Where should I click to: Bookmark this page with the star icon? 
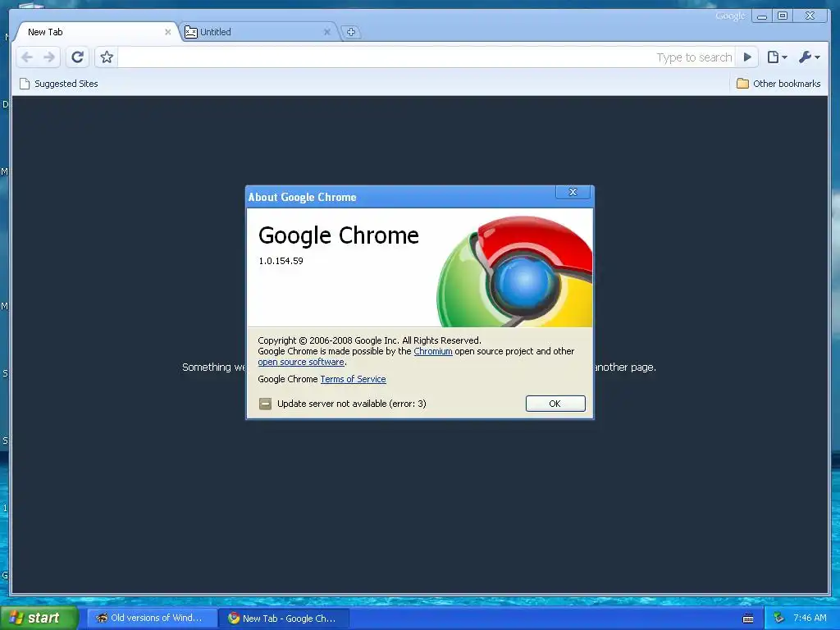(107, 57)
